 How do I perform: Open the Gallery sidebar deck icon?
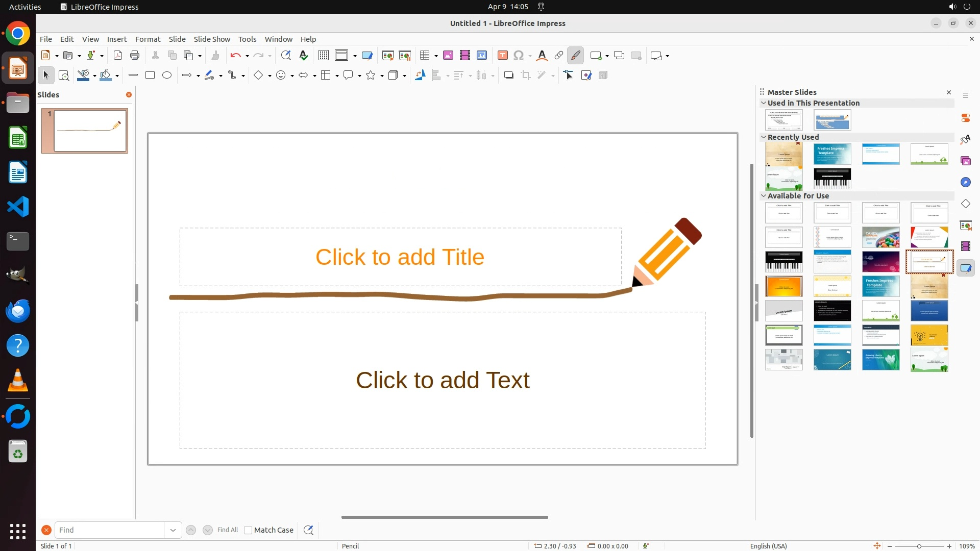965,161
